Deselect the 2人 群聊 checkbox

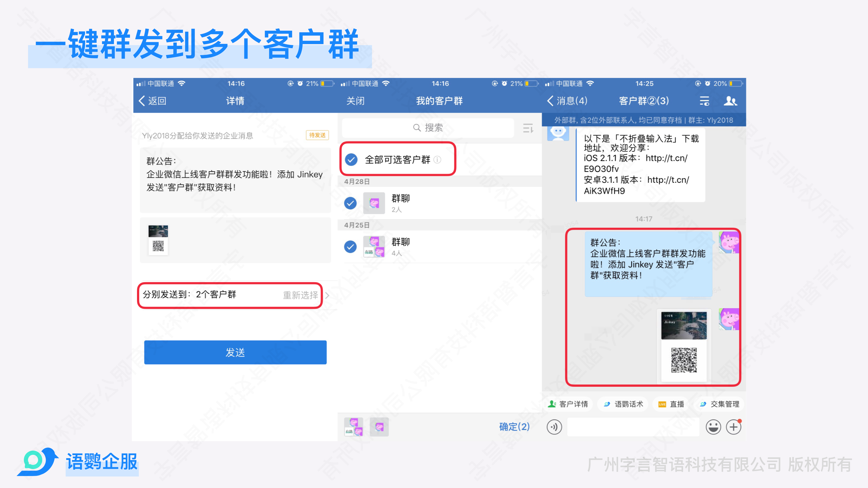[350, 203]
